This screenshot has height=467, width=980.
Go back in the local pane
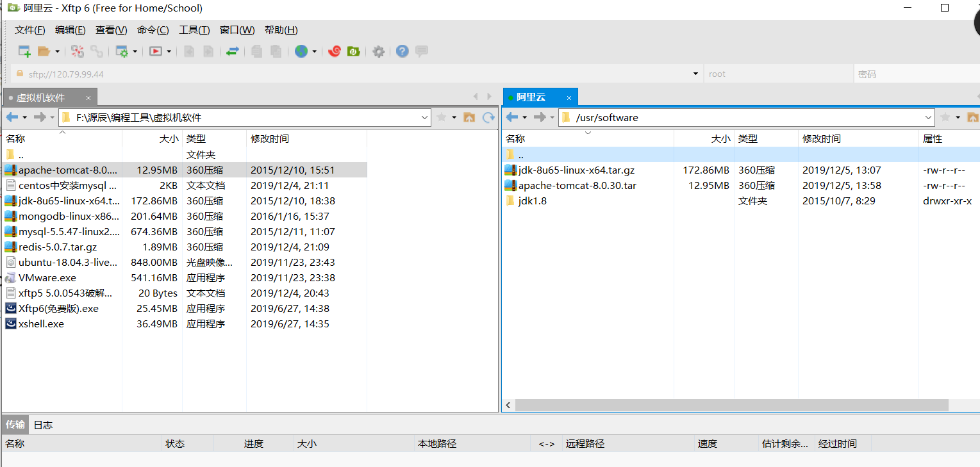click(12, 117)
